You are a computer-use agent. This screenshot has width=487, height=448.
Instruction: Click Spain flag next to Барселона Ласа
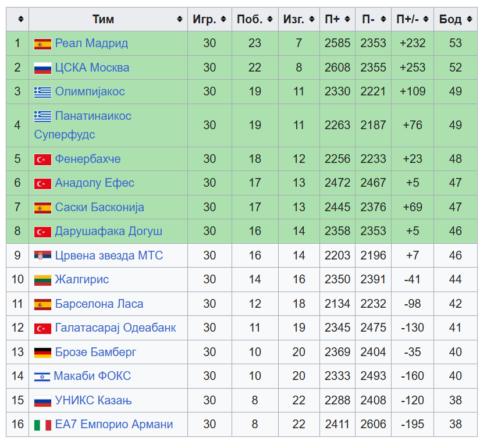click(42, 304)
